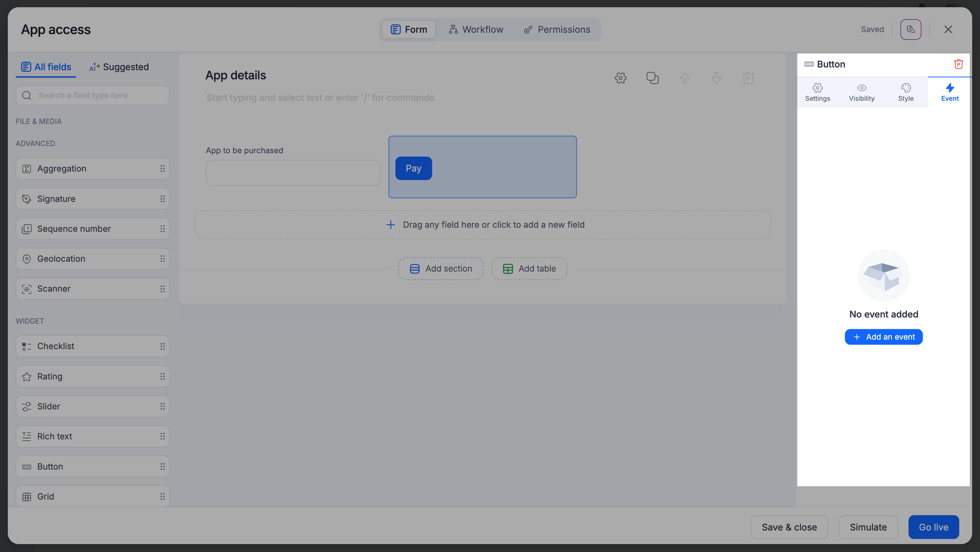This screenshot has height=552, width=980.
Task: Click drag handle of Signature field
Action: click(x=162, y=199)
